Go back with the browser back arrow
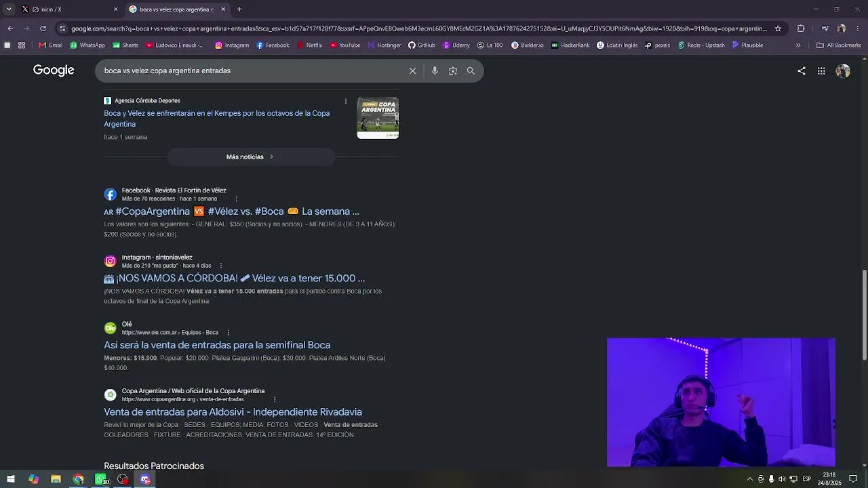 pos(10,28)
